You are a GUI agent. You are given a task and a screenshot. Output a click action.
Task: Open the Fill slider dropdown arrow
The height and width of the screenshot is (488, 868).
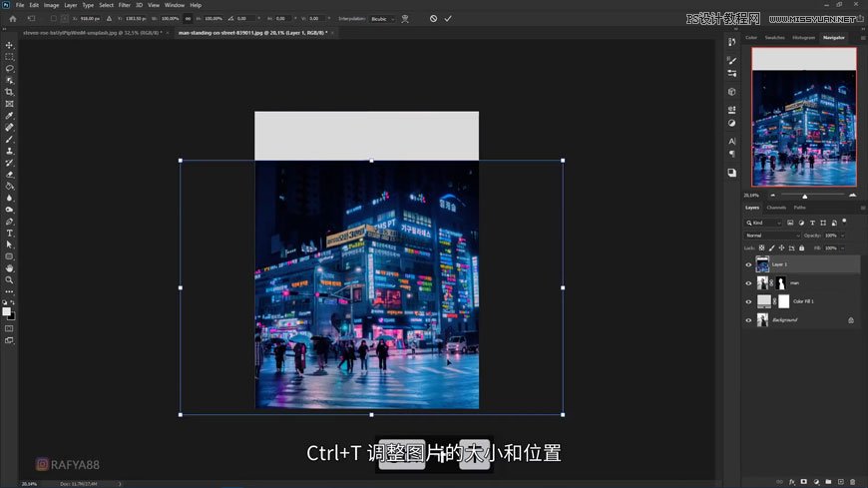(842, 248)
